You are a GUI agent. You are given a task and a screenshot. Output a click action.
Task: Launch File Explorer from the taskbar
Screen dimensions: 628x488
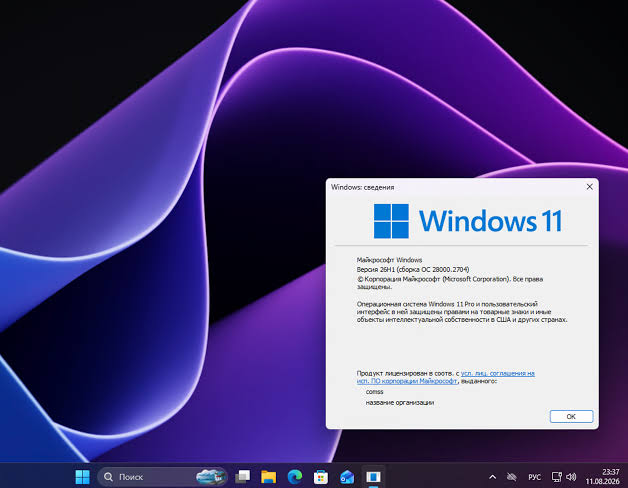tap(269, 477)
